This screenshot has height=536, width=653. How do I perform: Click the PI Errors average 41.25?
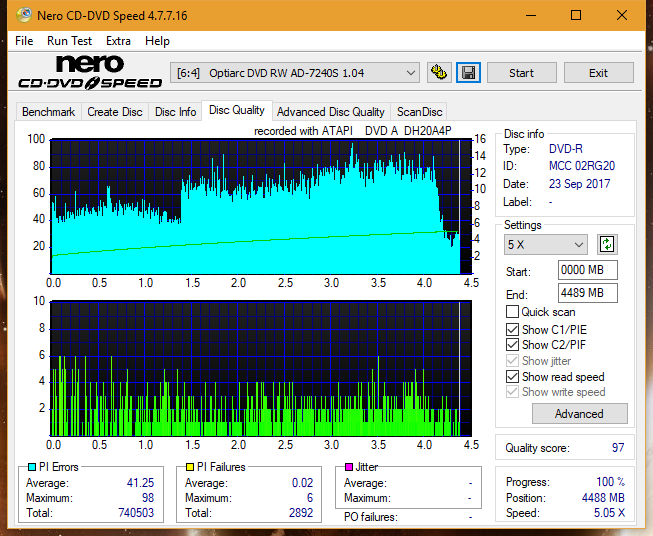pyautogui.click(x=140, y=483)
